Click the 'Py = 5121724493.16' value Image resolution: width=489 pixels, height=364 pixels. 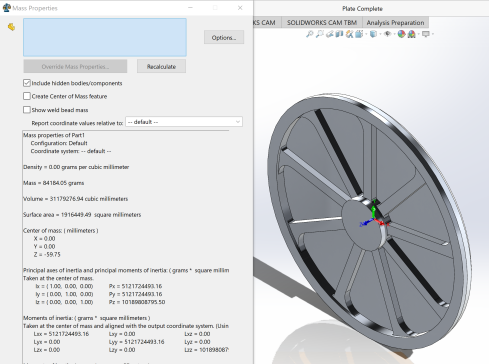(x=135, y=294)
